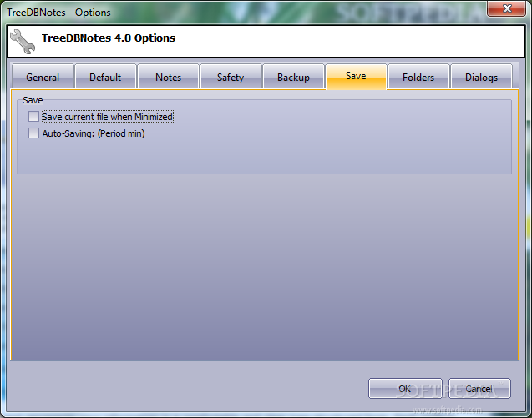This screenshot has height=418, width=532.
Task: Select the Save tab
Action: tap(356, 77)
